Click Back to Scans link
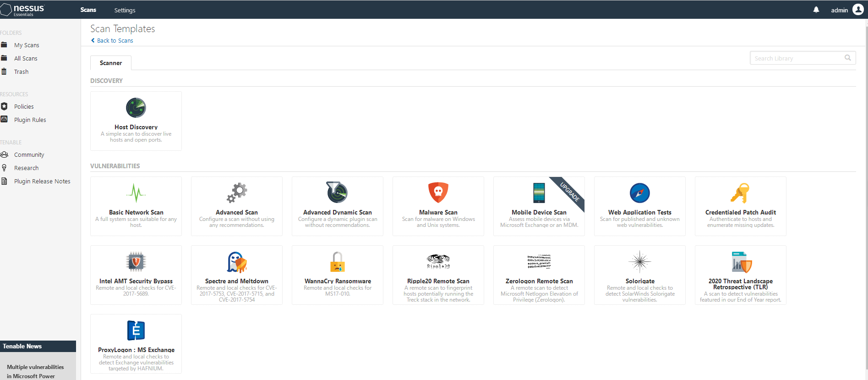Viewport: 868px width, 380px height. [112, 40]
